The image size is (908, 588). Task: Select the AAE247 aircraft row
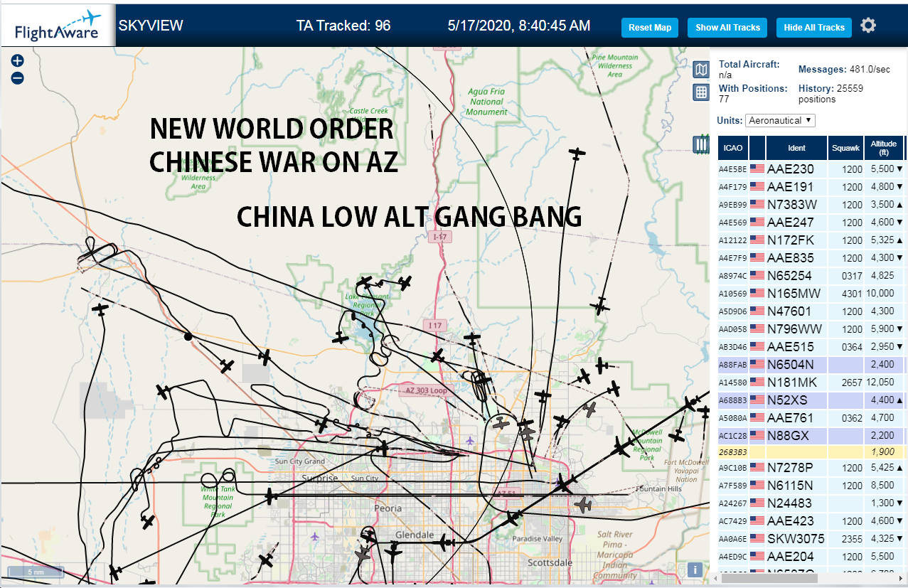point(811,223)
